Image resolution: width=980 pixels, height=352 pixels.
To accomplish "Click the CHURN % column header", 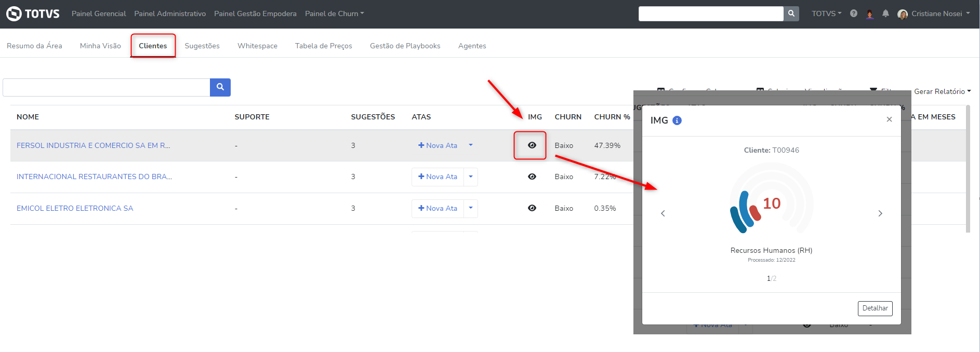I will [x=612, y=117].
